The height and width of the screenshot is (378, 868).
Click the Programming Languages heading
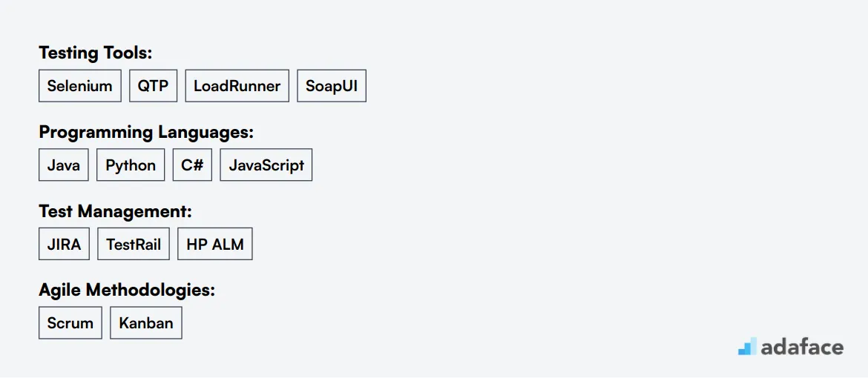(146, 133)
